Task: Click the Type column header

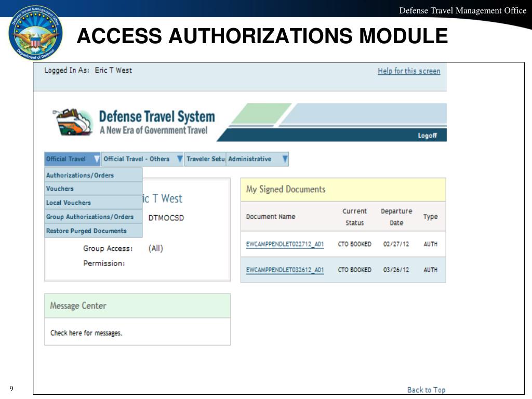Action: 430,217
